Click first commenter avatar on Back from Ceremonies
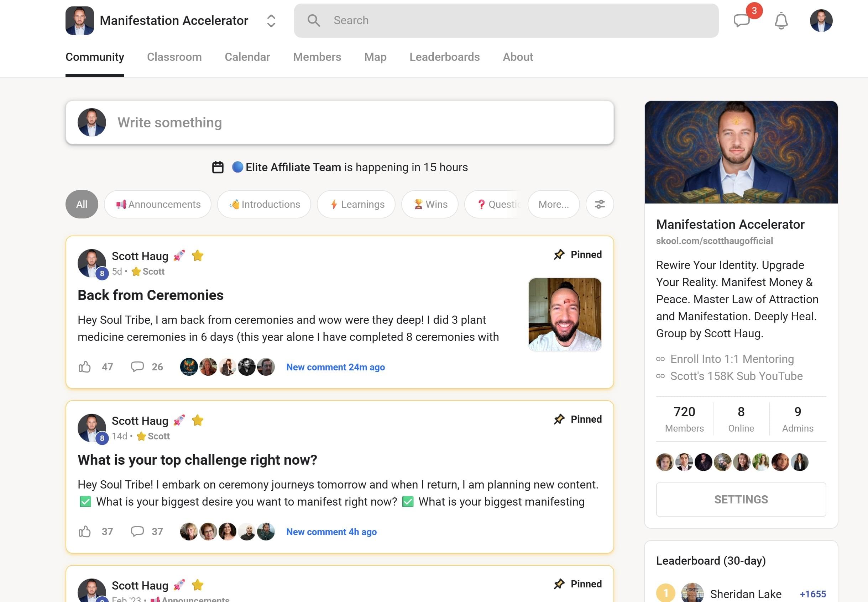 (x=189, y=367)
